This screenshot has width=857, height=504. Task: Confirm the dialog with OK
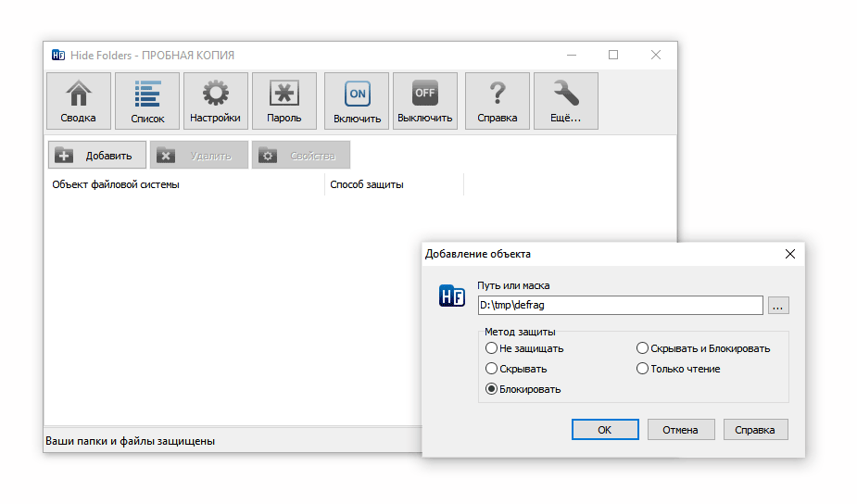(x=605, y=430)
